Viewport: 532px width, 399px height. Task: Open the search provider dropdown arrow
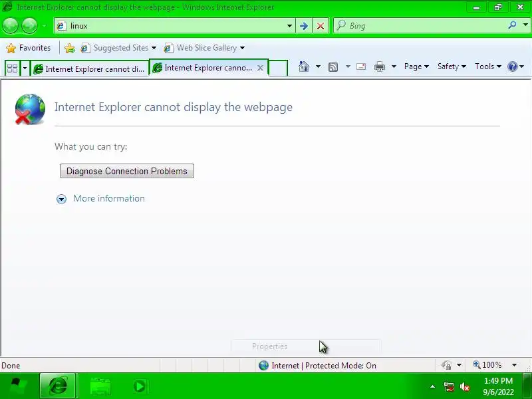[x=525, y=25]
